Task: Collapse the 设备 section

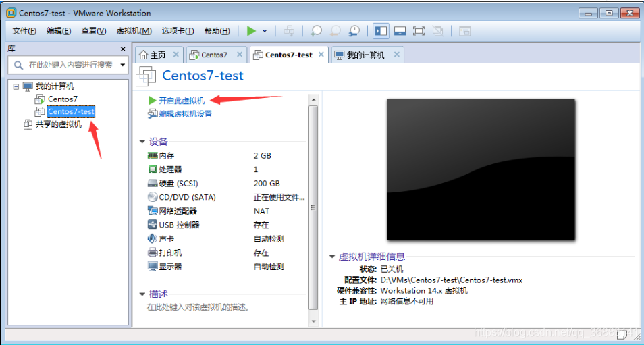Action: [142, 142]
